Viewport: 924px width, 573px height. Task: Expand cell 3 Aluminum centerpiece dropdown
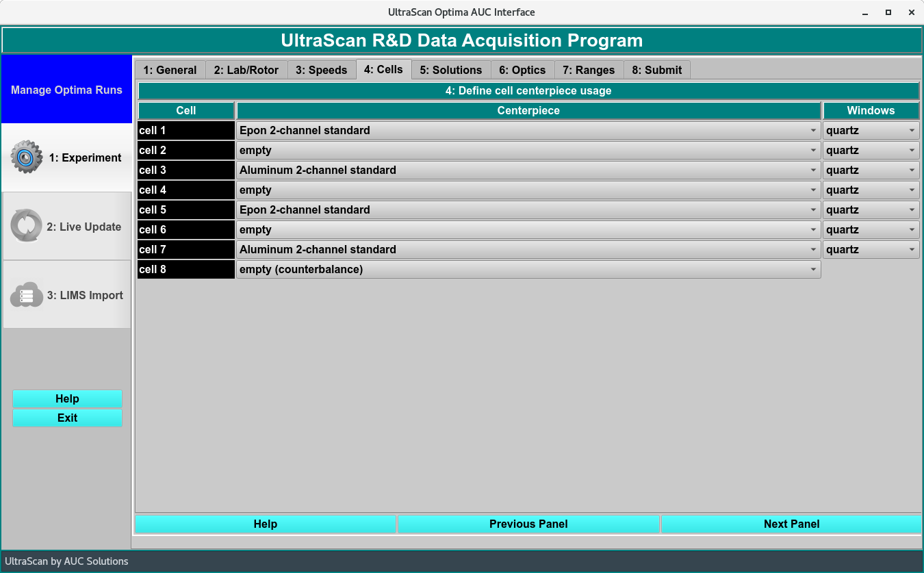click(x=528, y=170)
